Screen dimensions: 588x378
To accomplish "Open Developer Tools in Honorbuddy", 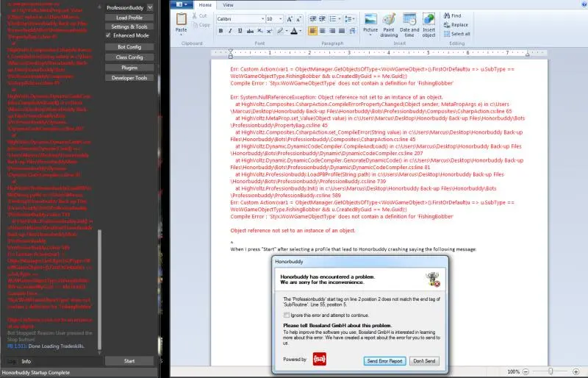I will (x=129, y=78).
